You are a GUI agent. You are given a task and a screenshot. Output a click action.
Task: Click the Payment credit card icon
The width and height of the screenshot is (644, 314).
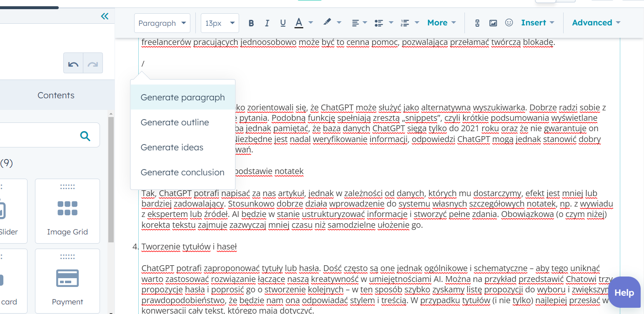pyautogui.click(x=67, y=278)
